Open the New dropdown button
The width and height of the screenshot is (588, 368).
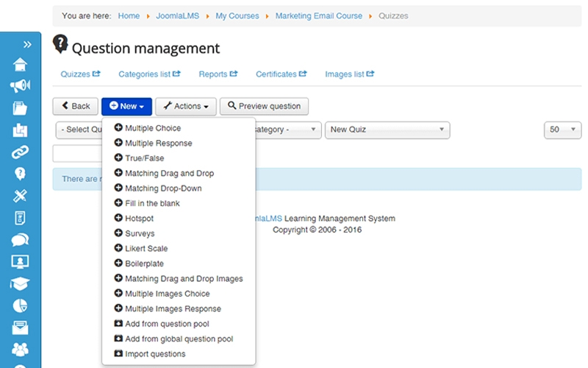pyautogui.click(x=126, y=106)
